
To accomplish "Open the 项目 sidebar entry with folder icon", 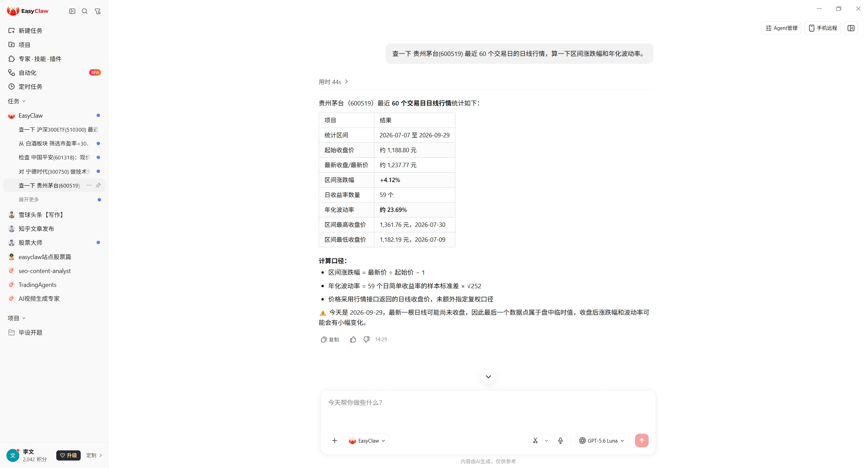I will pyautogui.click(x=54, y=44).
